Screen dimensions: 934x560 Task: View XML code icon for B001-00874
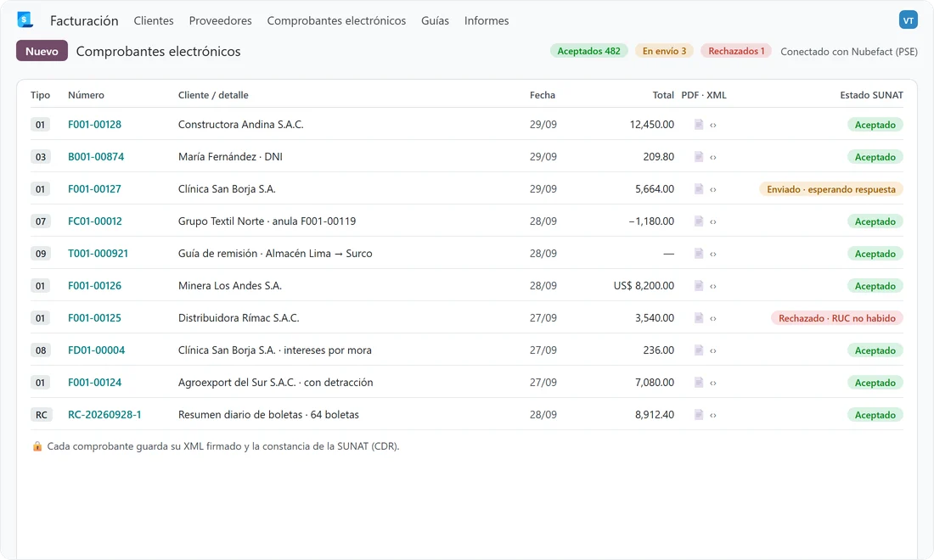point(713,157)
